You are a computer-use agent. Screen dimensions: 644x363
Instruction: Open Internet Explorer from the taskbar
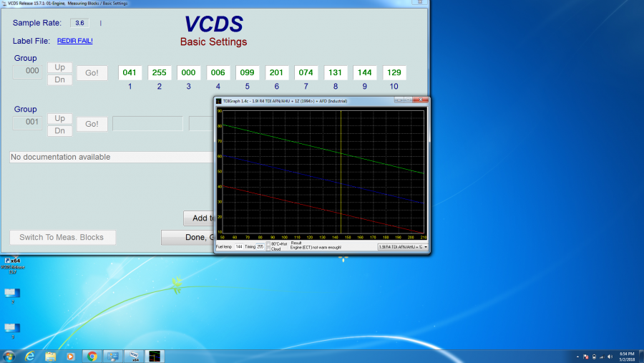30,356
